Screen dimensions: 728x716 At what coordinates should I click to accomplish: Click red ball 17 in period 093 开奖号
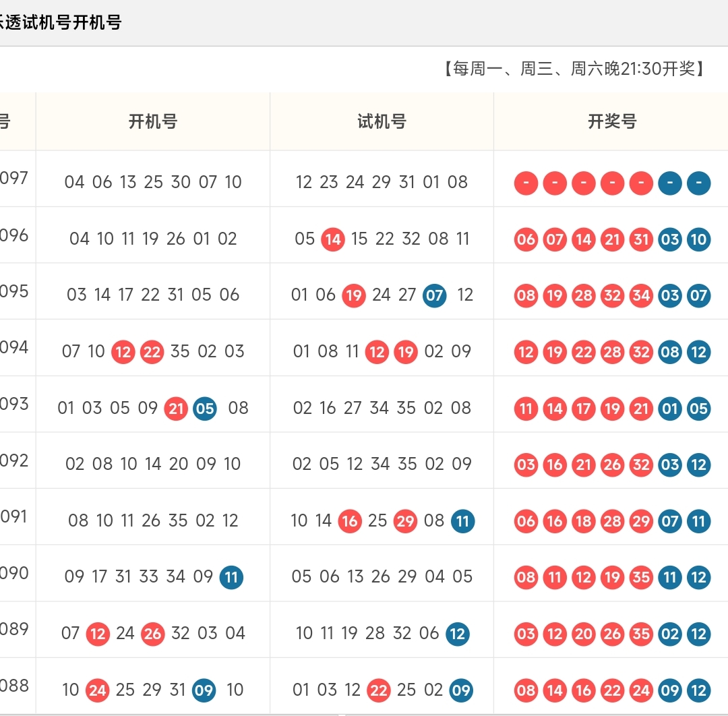[x=584, y=409]
